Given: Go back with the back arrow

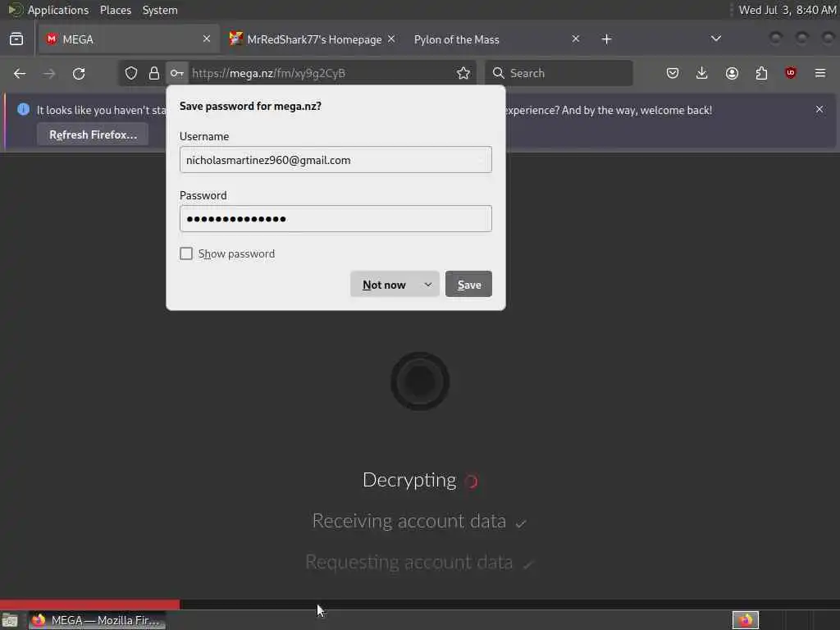Looking at the screenshot, I should coord(20,73).
